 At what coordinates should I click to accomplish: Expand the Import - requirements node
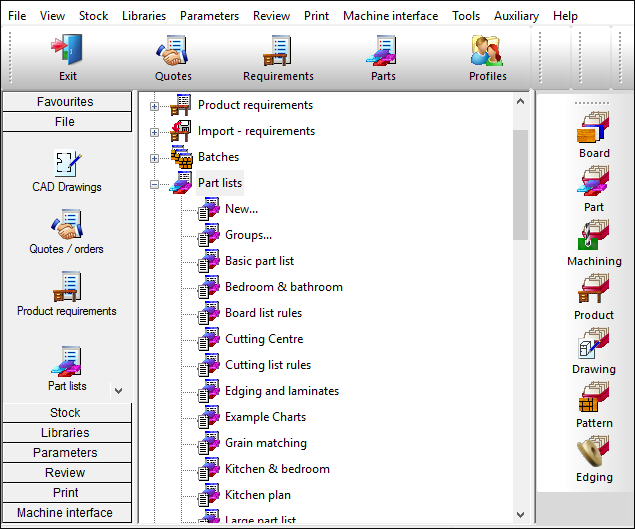(x=154, y=132)
